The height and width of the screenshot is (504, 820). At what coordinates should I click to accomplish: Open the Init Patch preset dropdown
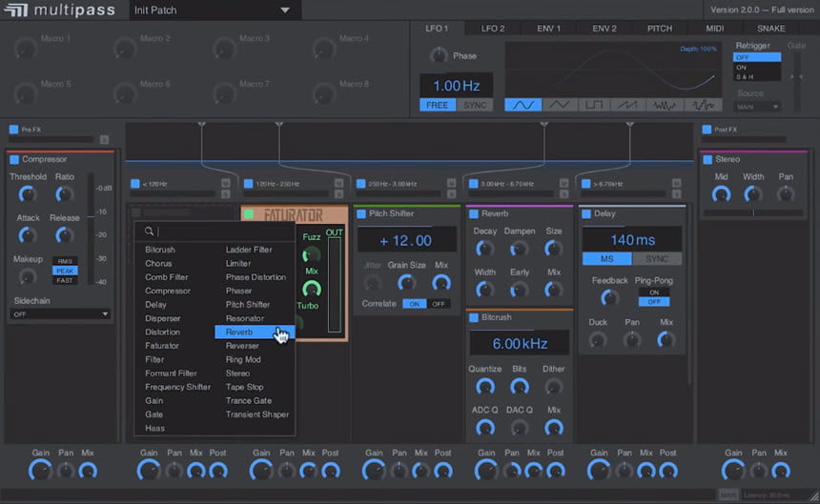coord(215,10)
